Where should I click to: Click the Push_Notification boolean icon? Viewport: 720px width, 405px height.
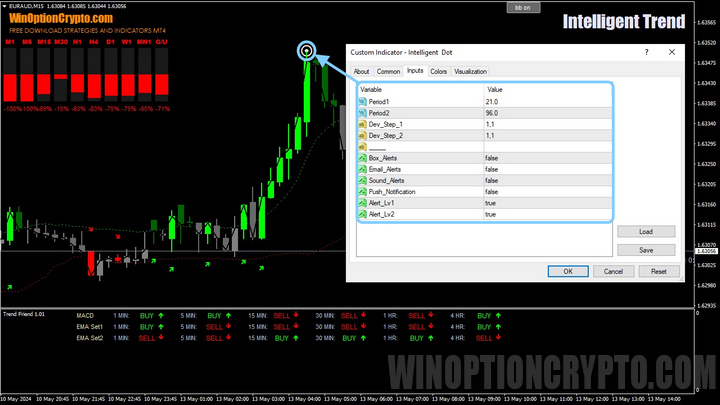364,191
